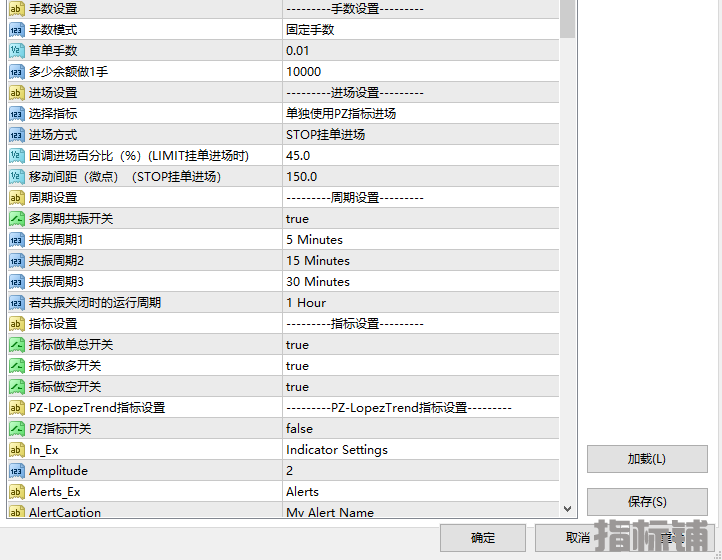Click the 首单手数 value field 0.01
The width and height of the screenshot is (722, 560).
pos(298,51)
